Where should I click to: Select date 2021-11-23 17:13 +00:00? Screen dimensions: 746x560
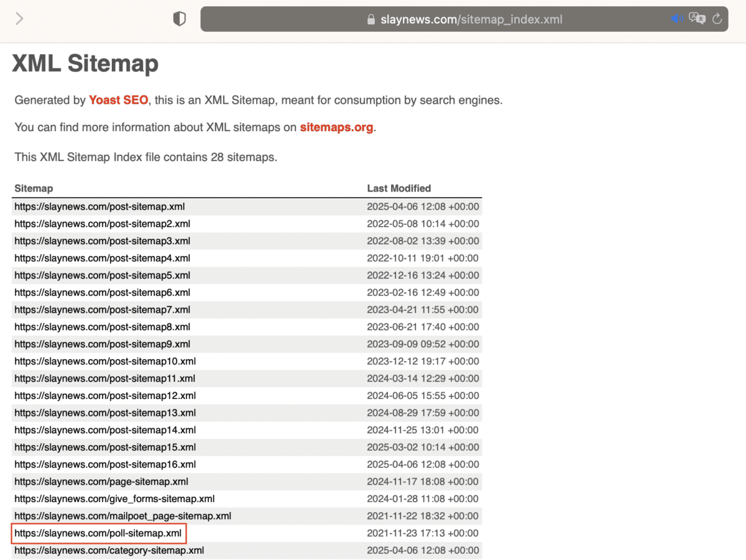pyautogui.click(x=423, y=533)
